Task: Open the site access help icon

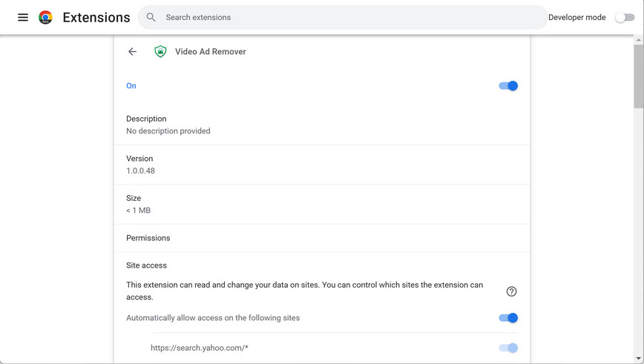Action: tap(511, 291)
